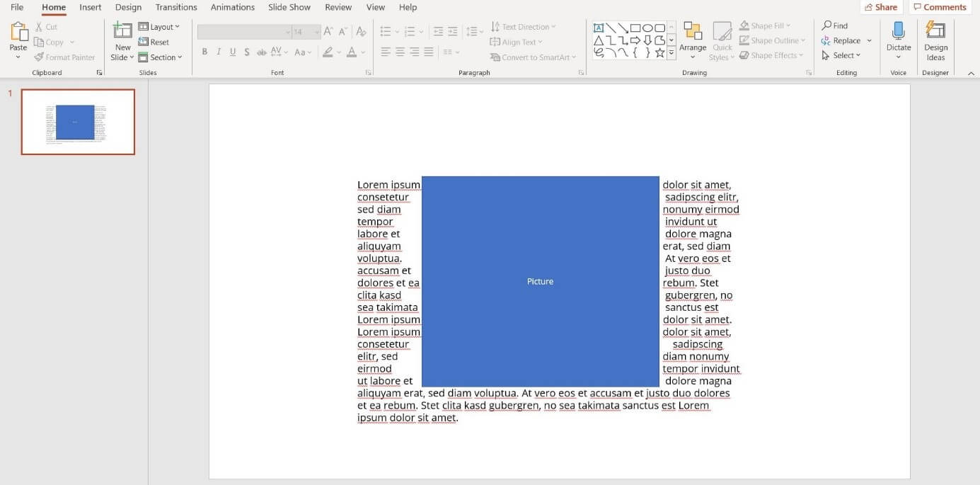Switch to the Animations ribbon tab
980x485 pixels.
pos(232,7)
